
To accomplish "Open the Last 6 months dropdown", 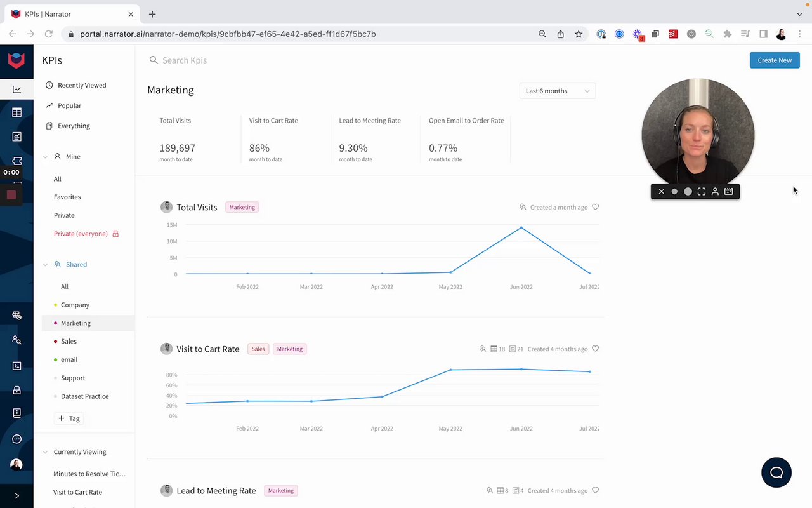I will coord(558,91).
